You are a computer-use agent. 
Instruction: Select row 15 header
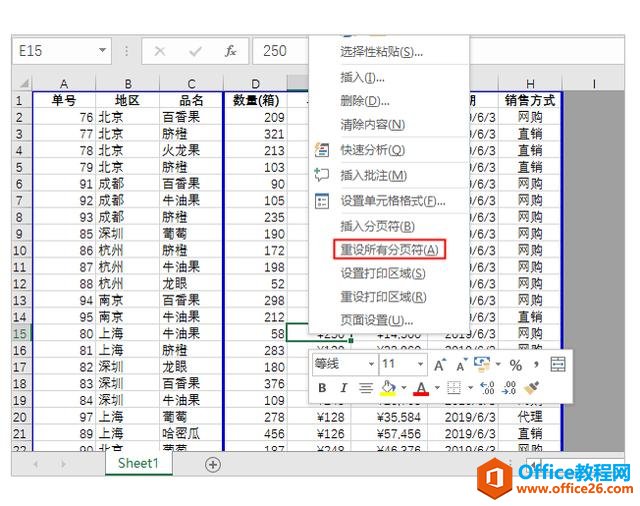click(x=20, y=334)
